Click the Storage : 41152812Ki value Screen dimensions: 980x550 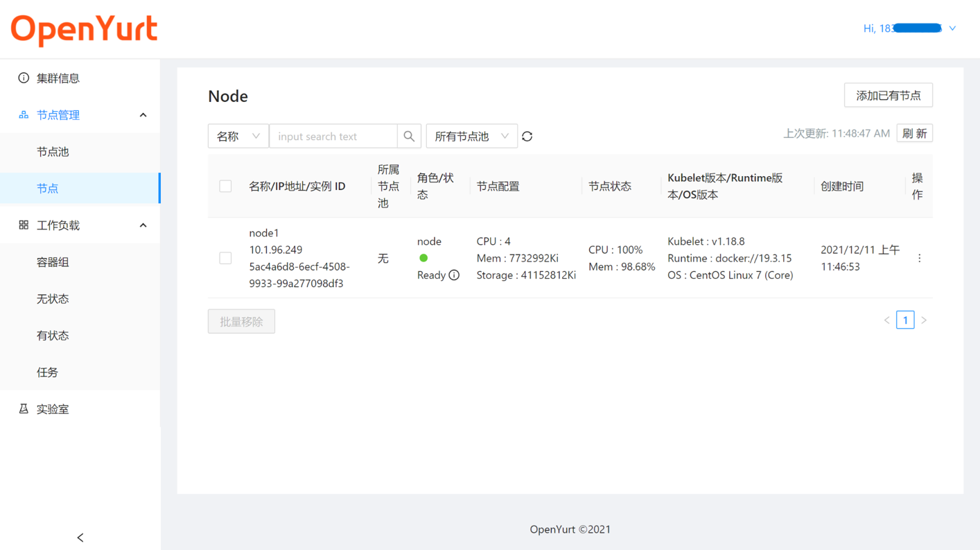pos(526,275)
